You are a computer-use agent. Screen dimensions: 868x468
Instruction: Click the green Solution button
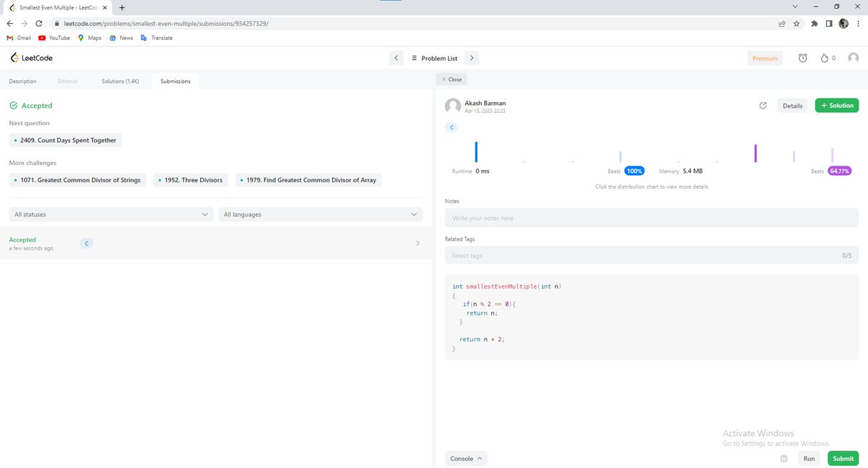point(837,106)
